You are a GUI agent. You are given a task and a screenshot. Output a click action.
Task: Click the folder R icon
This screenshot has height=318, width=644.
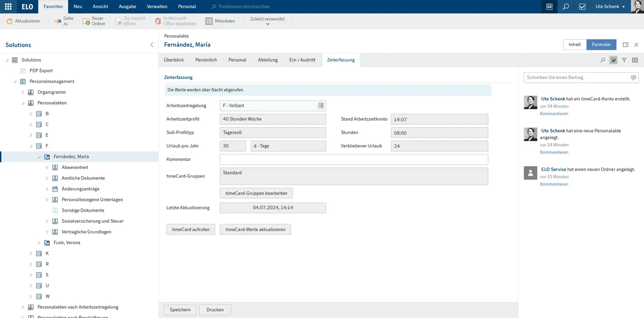(x=39, y=264)
